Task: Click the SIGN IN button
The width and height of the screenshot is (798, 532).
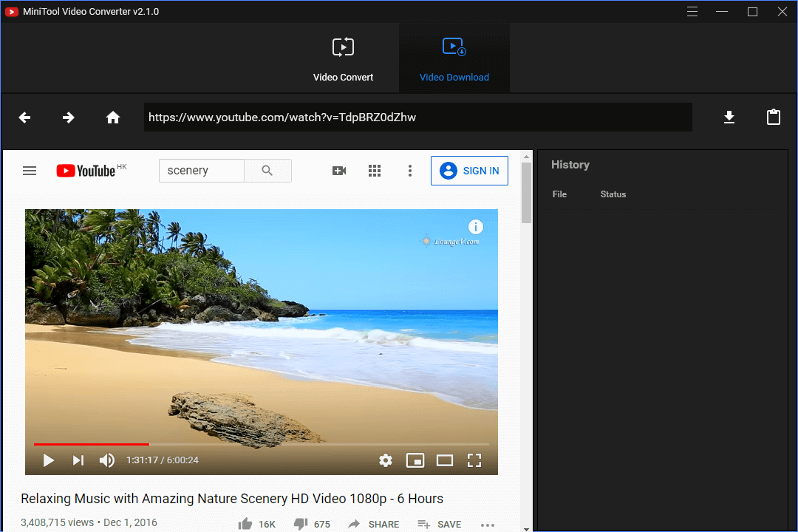Action: click(x=469, y=171)
